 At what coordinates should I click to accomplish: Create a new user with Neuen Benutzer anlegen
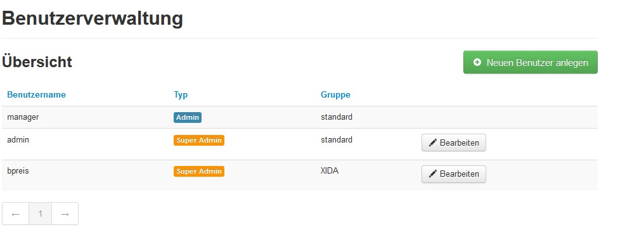pyautogui.click(x=531, y=62)
